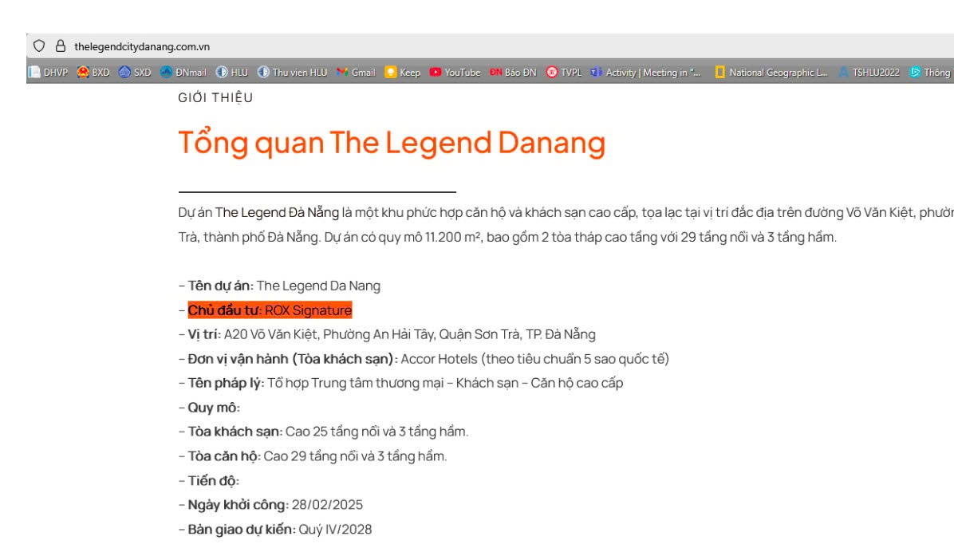Open the ĐNmail bookmark
The width and height of the screenshot is (954, 560).
point(185,72)
